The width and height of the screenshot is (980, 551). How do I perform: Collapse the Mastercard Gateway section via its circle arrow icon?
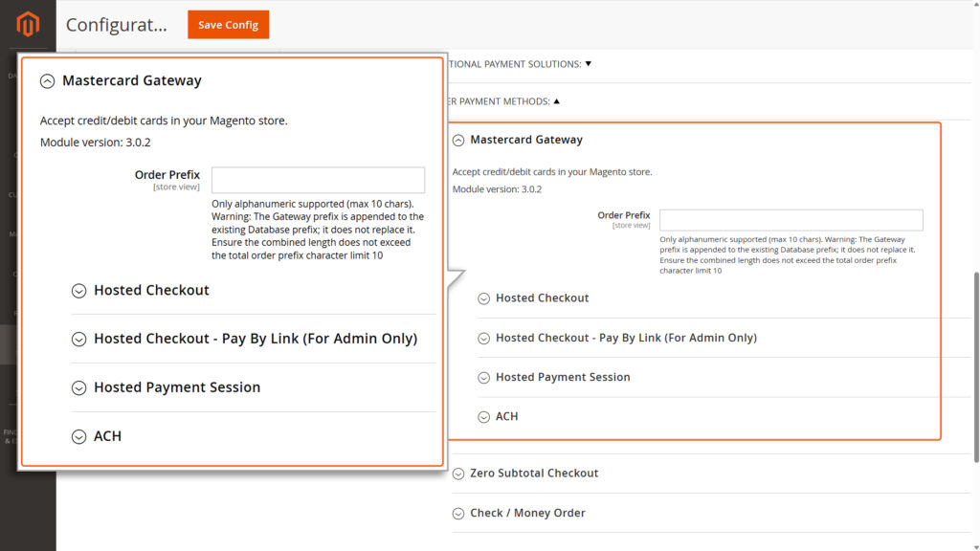[x=48, y=81]
